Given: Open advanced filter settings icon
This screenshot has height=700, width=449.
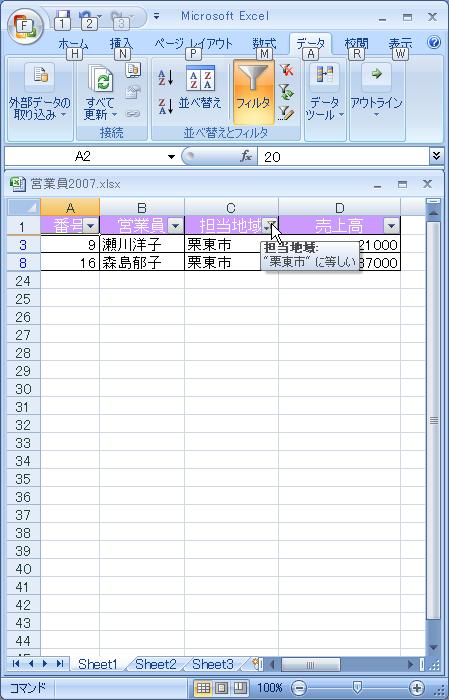Looking at the screenshot, I should coord(286,113).
